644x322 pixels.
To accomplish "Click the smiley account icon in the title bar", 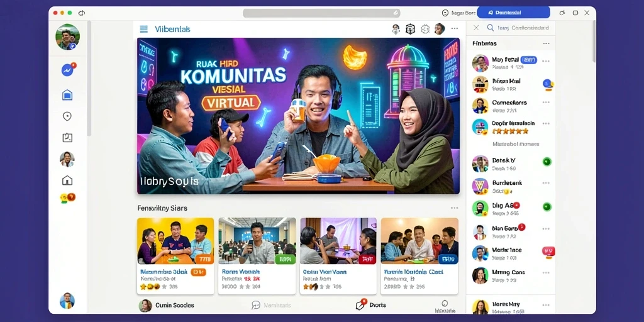I will tap(445, 13).
